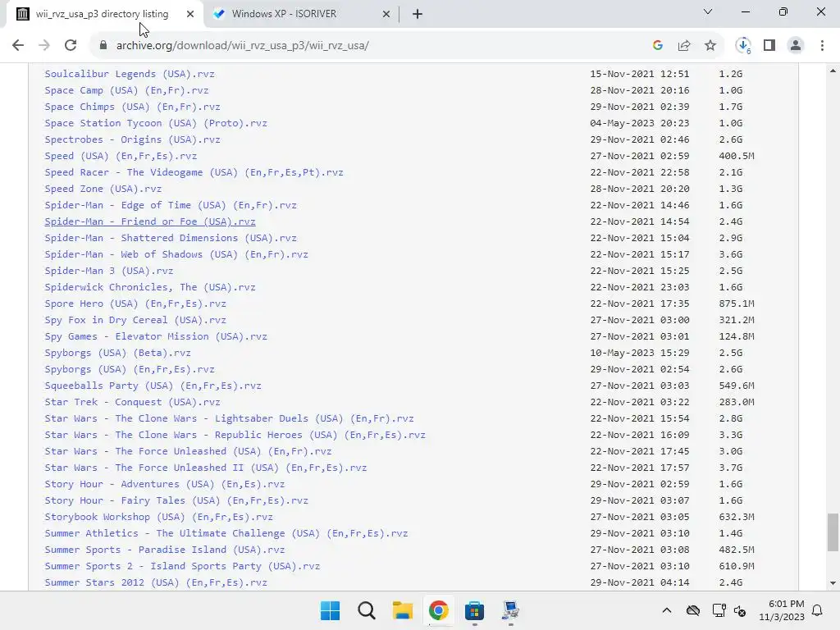The height and width of the screenshot is (630, 840).
Task: Open the computer app in taskbar
Action: [510, 610]
